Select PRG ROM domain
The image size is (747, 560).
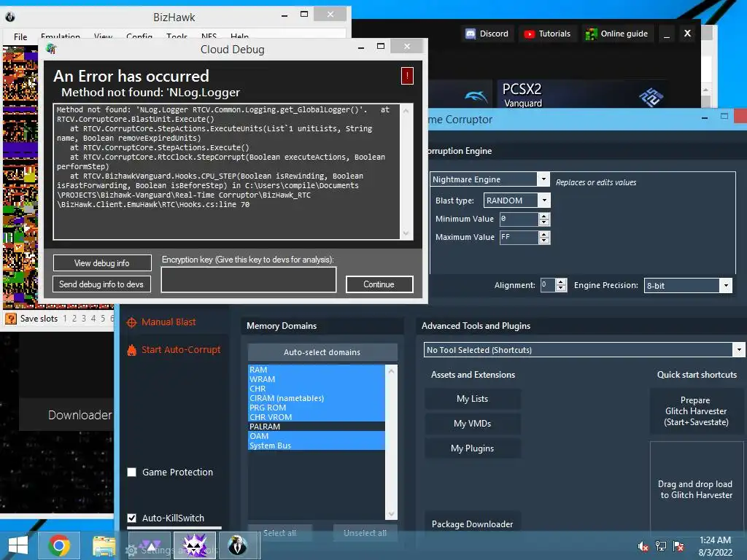317,408
